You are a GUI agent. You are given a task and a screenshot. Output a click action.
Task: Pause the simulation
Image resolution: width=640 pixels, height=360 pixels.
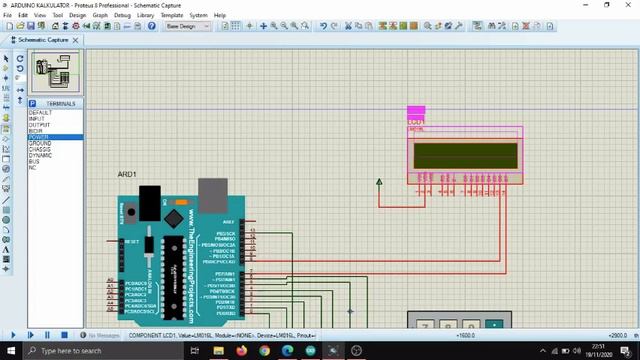[47, 335]
